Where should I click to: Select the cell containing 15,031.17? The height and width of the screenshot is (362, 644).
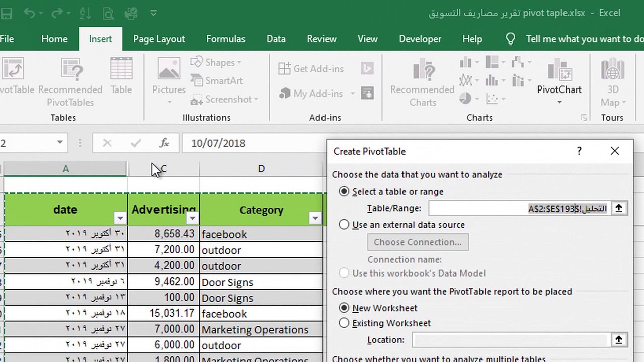(164, 314)
